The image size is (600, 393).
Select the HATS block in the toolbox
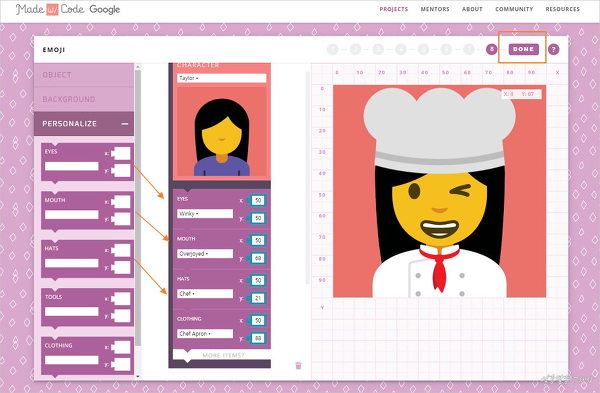pos(87,259)
